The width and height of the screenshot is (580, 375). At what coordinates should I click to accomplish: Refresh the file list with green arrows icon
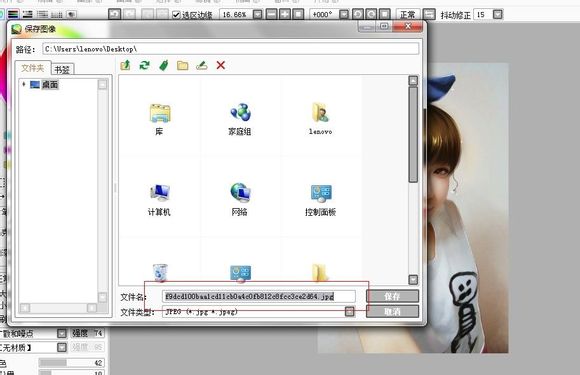[x=145, y=65]
